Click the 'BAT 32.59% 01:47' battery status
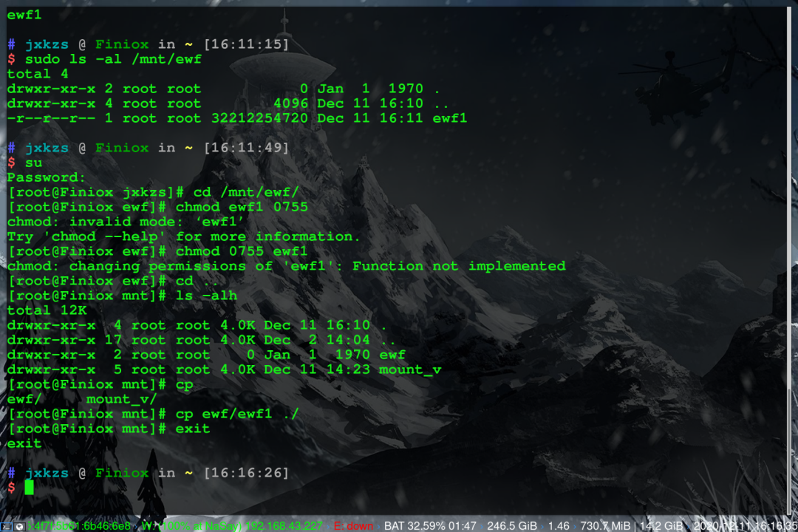 click(x=430, y=526)
